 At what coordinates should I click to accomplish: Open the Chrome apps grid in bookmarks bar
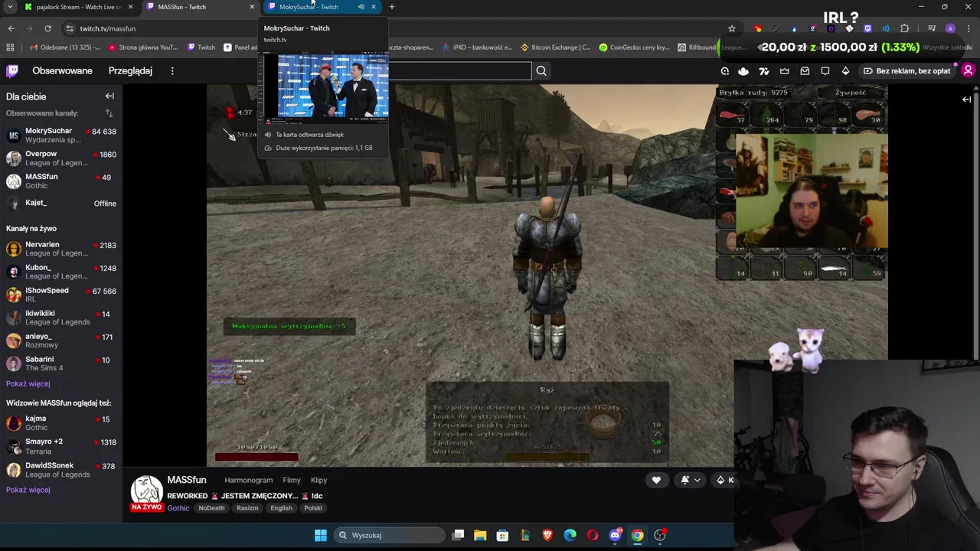10,47
